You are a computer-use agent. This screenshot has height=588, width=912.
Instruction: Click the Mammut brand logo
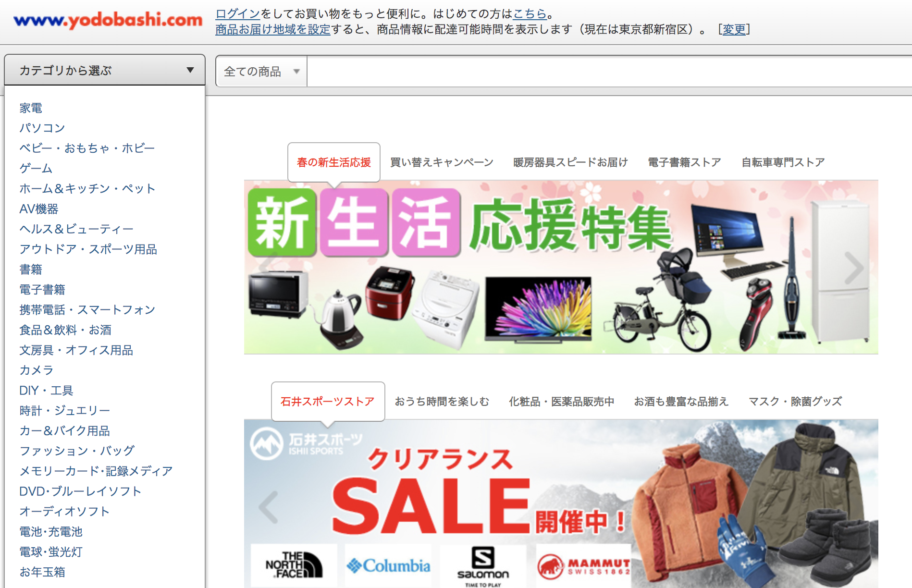[x=583, y=565]
